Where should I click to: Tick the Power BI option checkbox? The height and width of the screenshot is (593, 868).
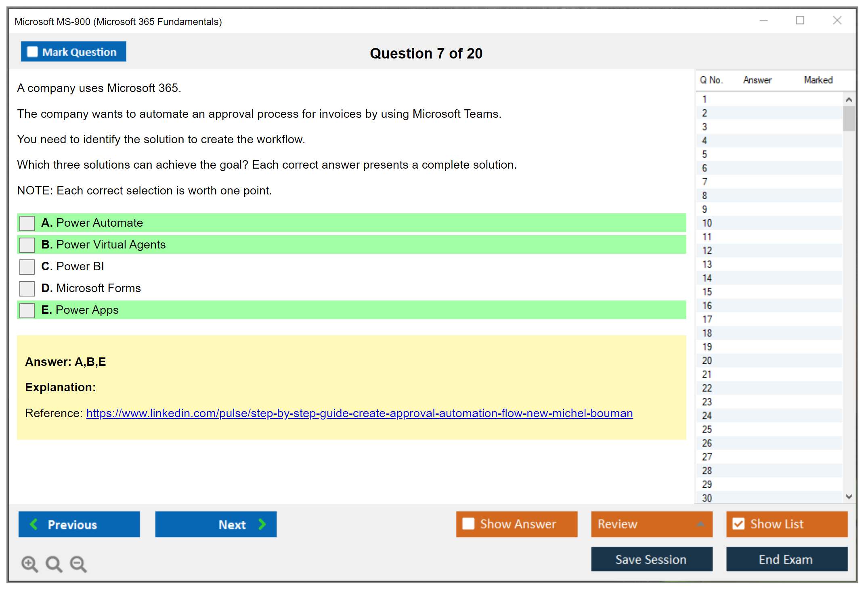click(x=27, y=267)
